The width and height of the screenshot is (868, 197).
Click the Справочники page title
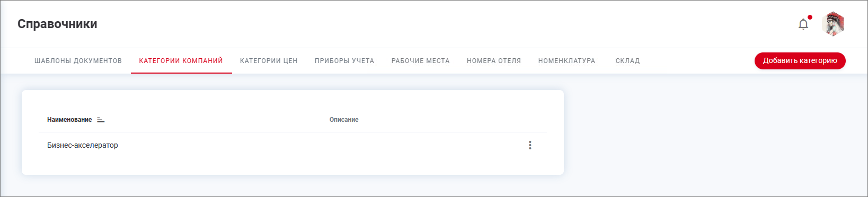[57, 24]
